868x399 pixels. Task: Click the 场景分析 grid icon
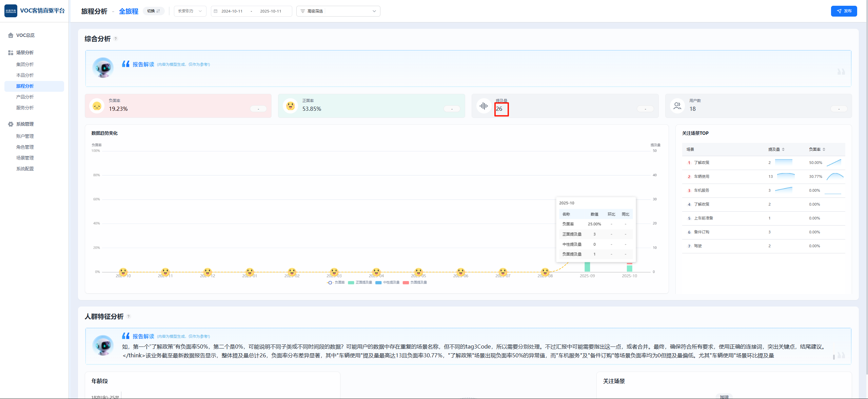click(x=11, y=53)
